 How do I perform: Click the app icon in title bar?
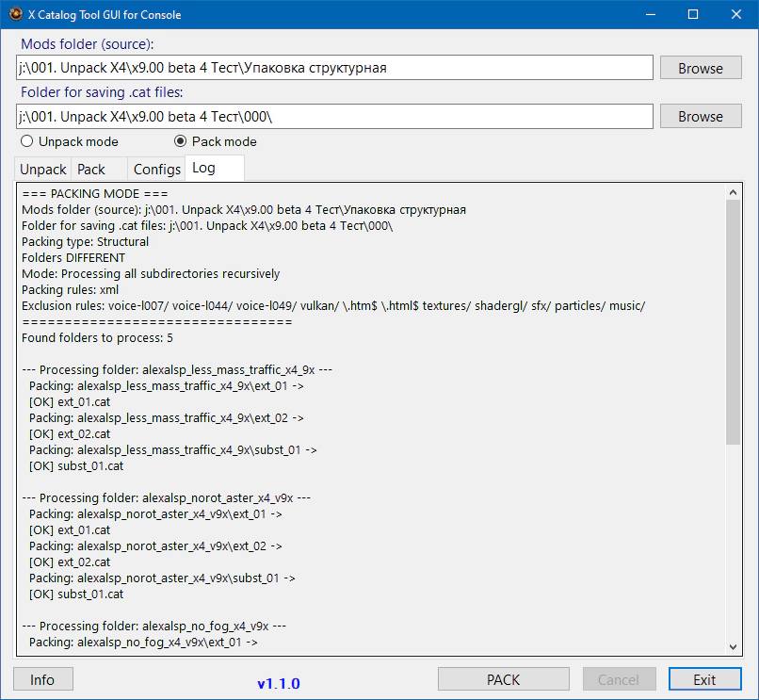coord(15,15)
